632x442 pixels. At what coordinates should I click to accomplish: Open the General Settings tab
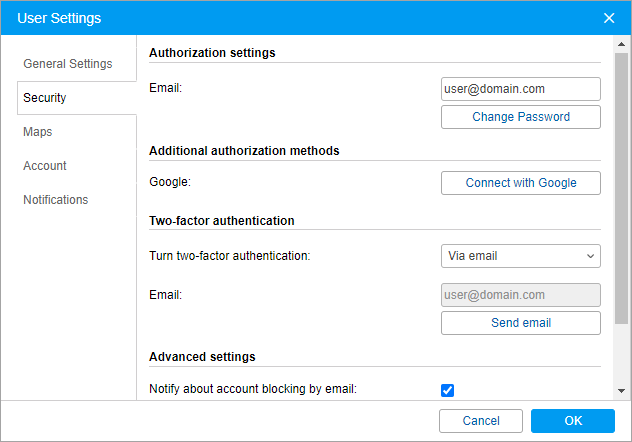point(68,64)
